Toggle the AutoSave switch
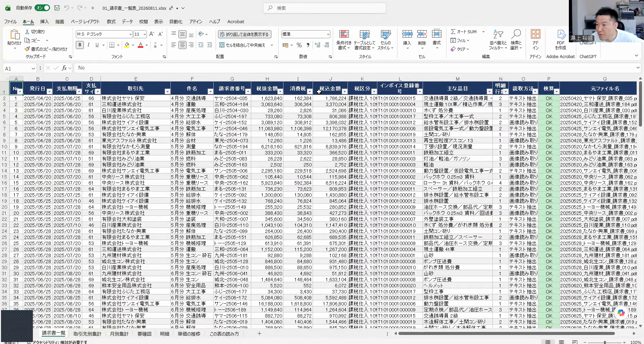Image resolution: width=644 pixels, height=344 pixels. (x=42, y=8)
